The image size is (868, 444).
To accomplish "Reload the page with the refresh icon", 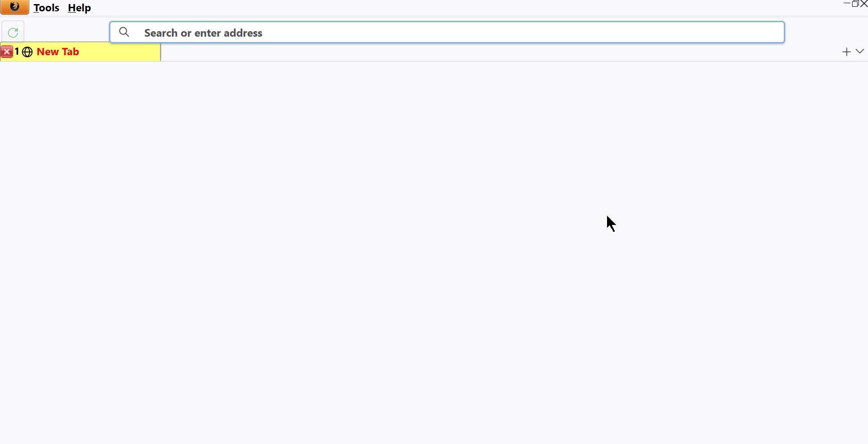I will pyautogui.click(x=13, y=32).
